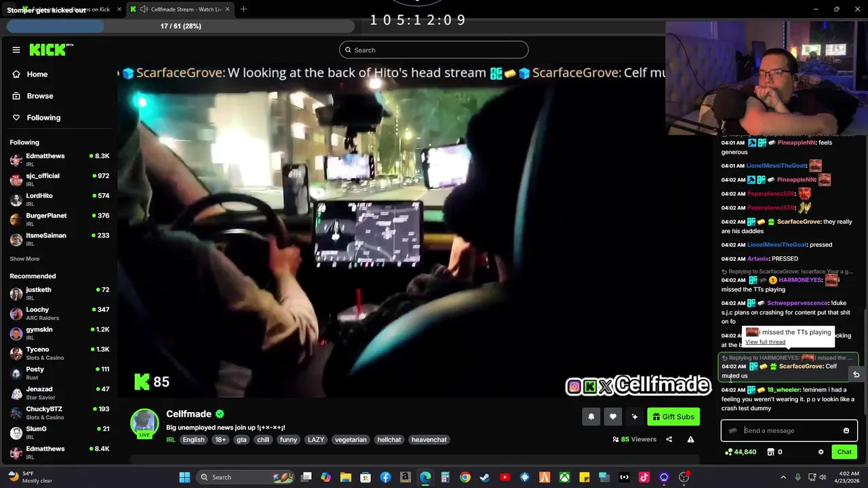The image size is (868, 488).
Task: Click View full thread in chat
Action: click(765, 342)
